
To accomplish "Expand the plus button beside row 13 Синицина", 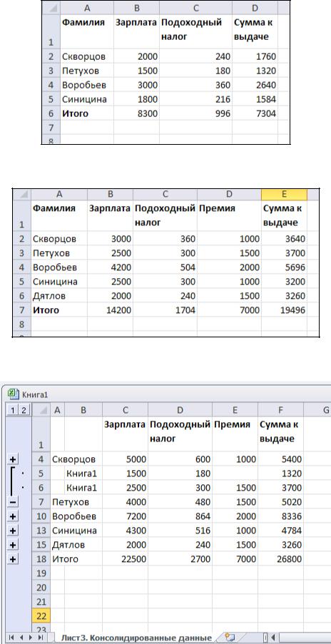I will click(x=13, y=530).
